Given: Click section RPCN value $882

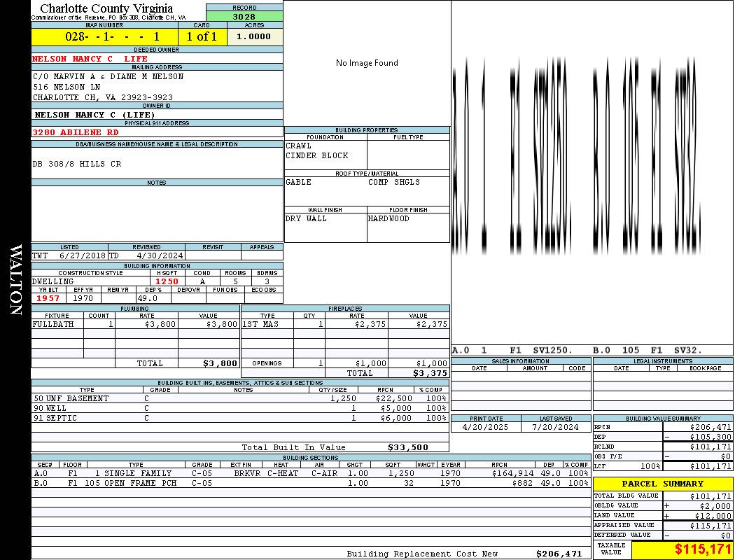Looking at the screenshot, I should [x=523, y=484].
